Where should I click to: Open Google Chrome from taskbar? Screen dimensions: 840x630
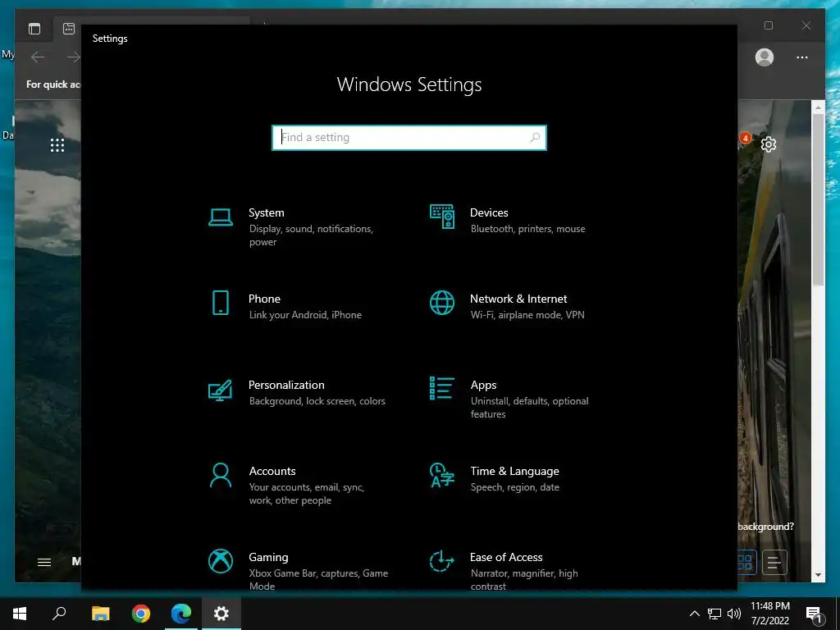[141, 614]
